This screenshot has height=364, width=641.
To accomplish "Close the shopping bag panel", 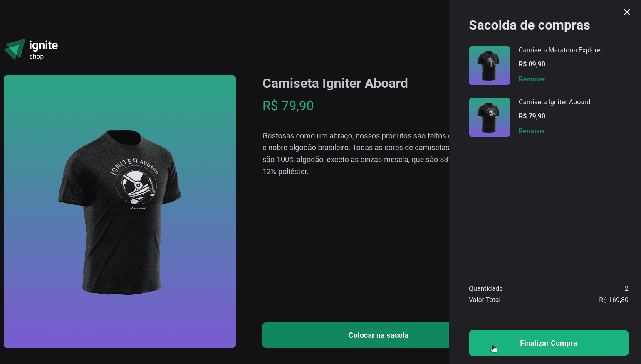I will click(x=627, y=12).
